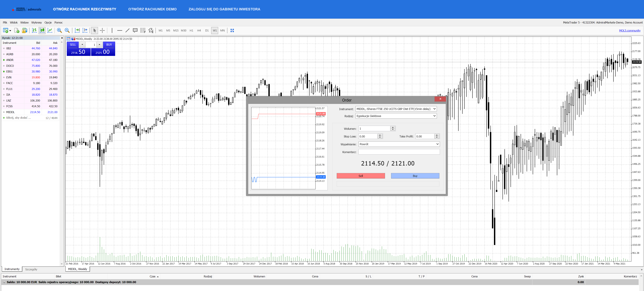Switch to bar chart view

click(34, 31)
